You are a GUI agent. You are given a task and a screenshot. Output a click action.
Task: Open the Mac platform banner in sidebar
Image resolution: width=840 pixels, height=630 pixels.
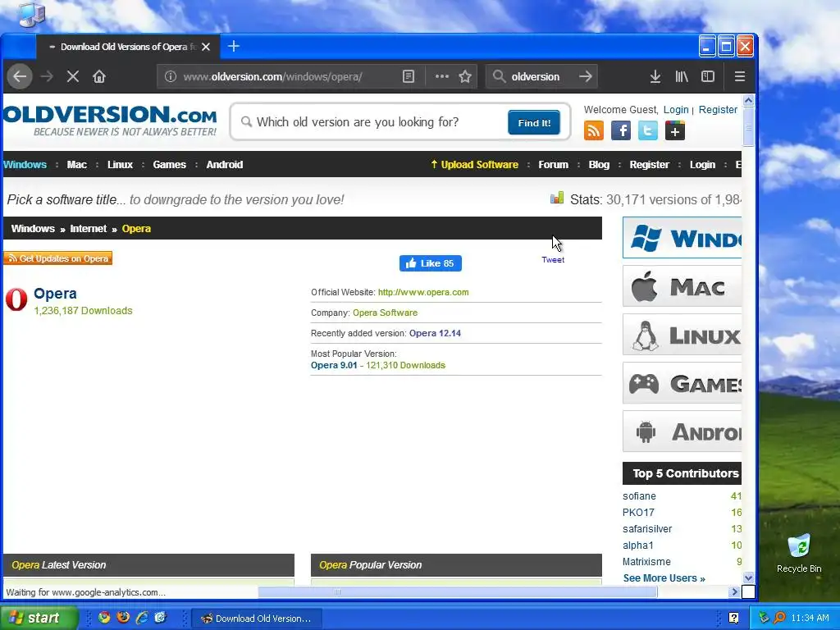682,286
